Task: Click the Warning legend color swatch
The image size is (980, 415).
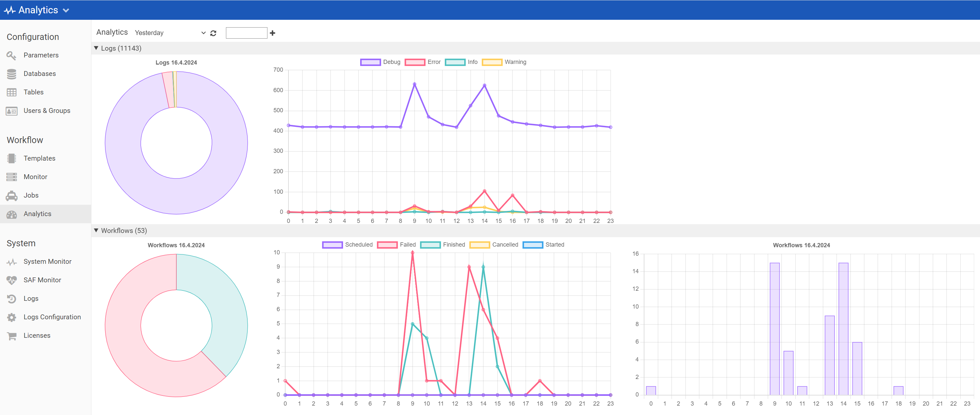Action: coord(492,62)
